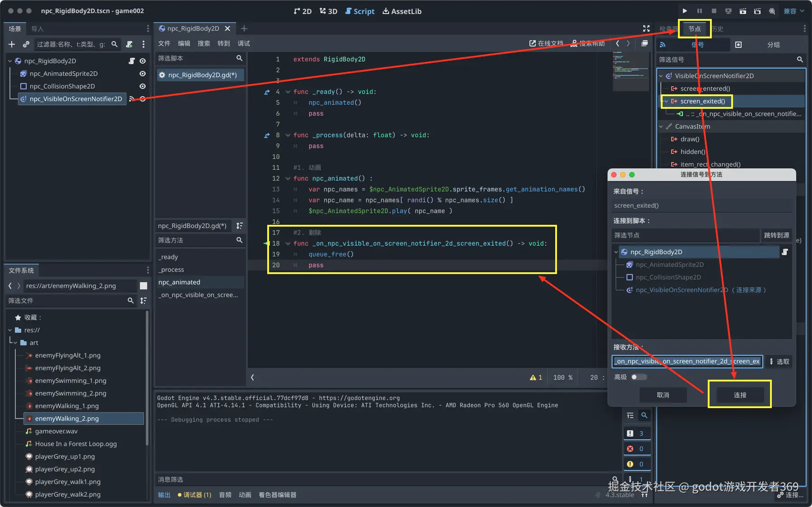Image resolution: width=812 pixels, height=507 pixels.
Task: Add a new node with the plus icon
Action: pyautogui.click(x=12, y=44)
